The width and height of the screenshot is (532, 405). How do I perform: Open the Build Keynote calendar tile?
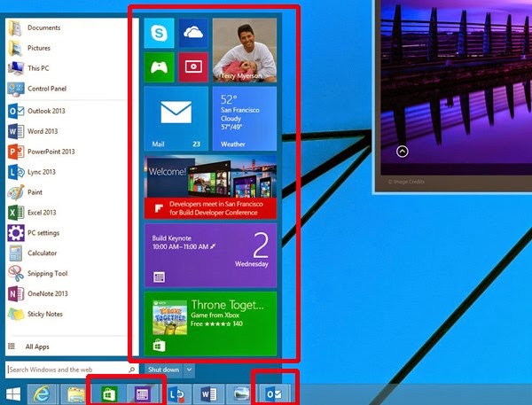[210, 255]
